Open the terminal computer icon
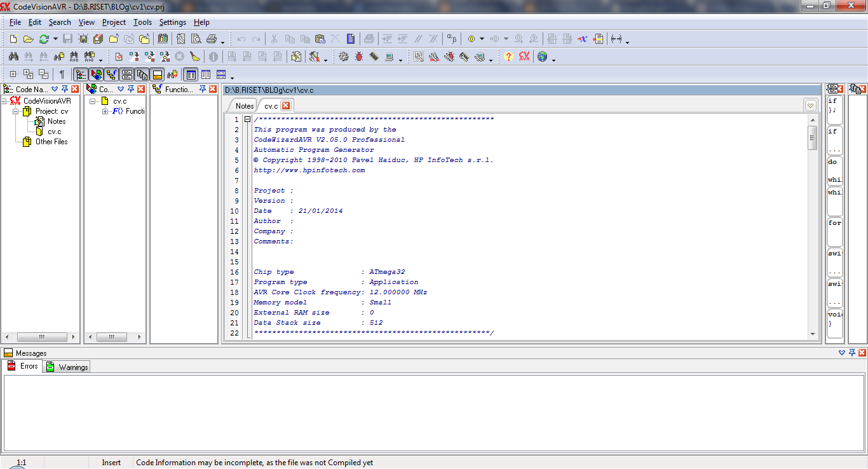 (x=389, y=57)
